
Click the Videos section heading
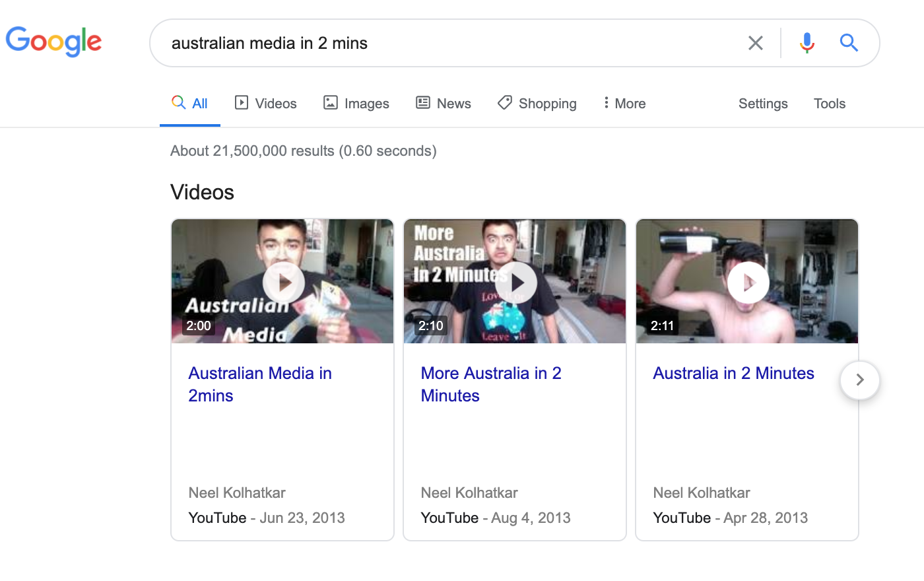(203, 192)
